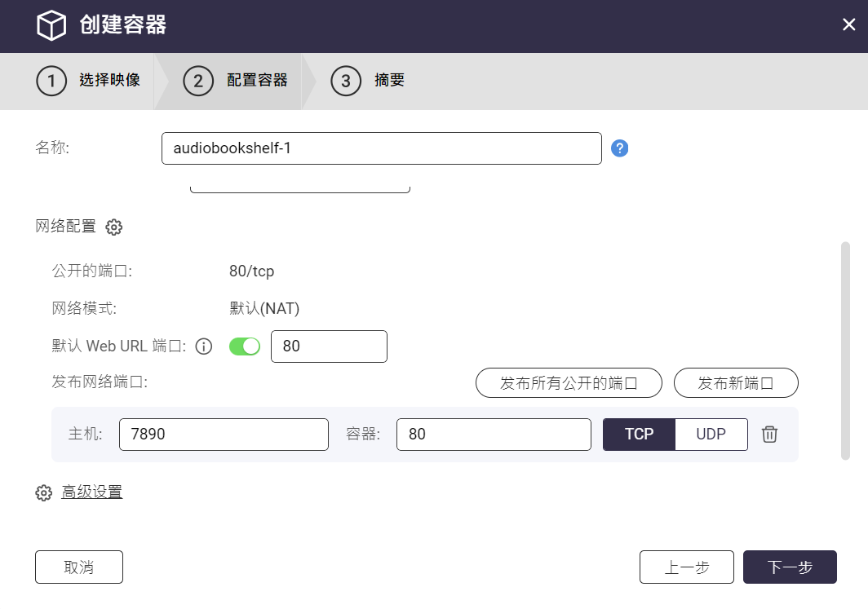
Task: Proceed with the 下一步 button
Action: [x=789, y=567]
